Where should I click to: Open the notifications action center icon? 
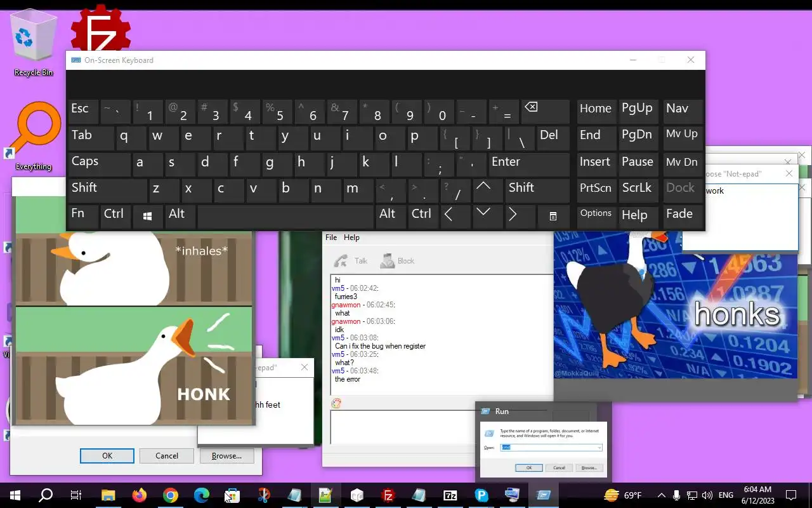click(791, 495)
